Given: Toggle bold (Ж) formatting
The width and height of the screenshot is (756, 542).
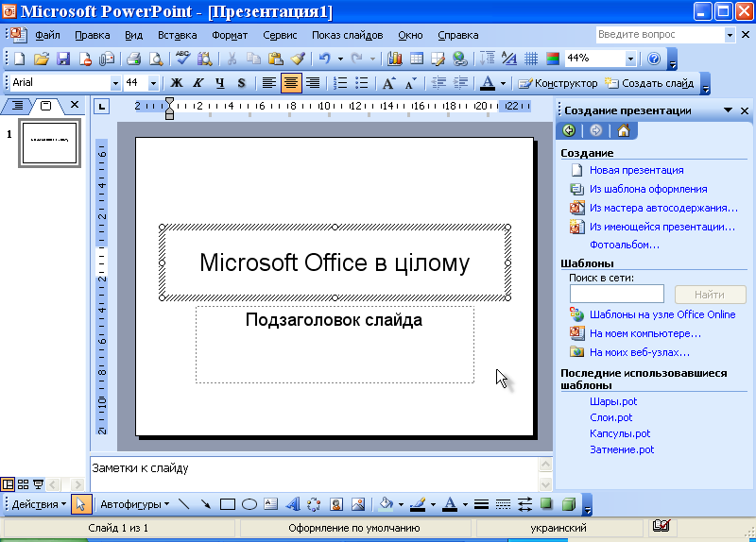Looking at the screenshot, I should pos(177,83).
